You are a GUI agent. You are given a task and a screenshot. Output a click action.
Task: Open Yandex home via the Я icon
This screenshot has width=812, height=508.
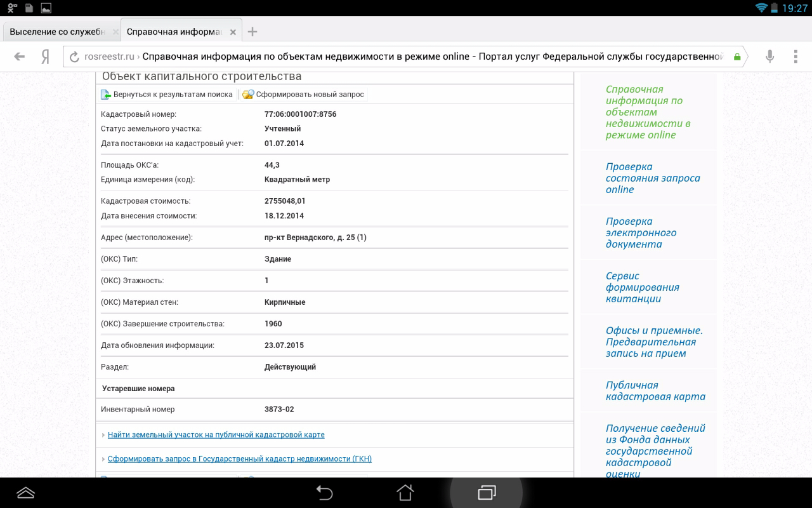click(x=45, y=57)
